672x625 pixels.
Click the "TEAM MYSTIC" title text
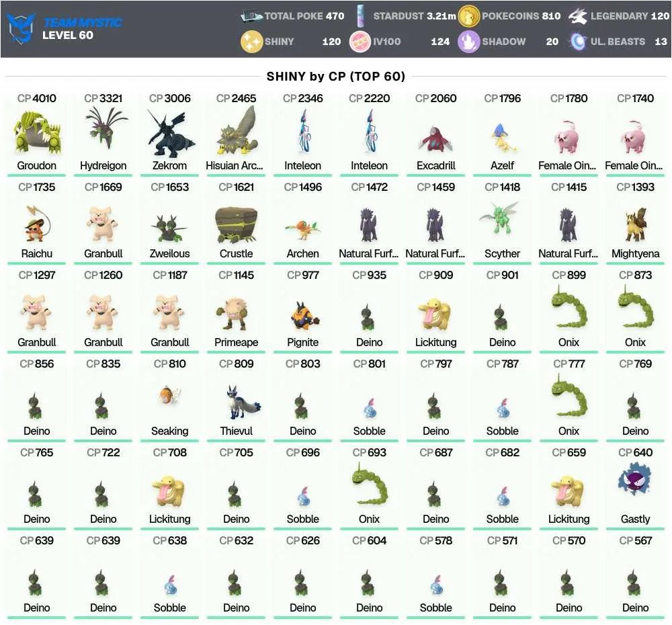tap(83, 22)
